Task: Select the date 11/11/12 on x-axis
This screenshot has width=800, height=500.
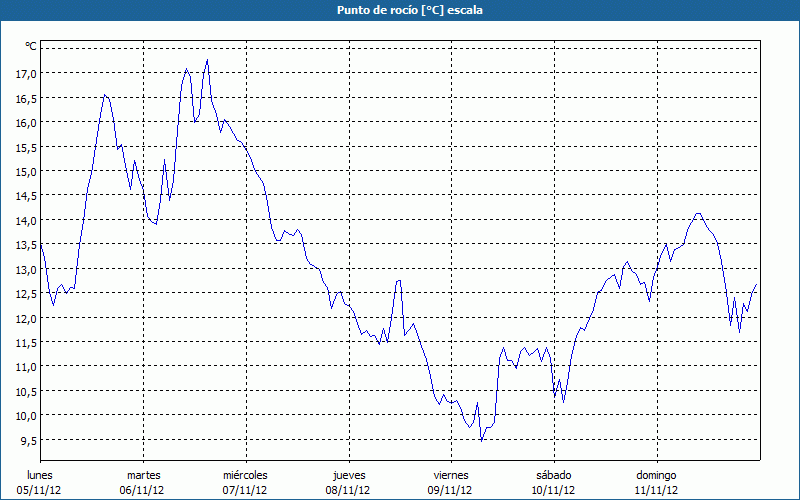Action: click(x=656, y=490)
